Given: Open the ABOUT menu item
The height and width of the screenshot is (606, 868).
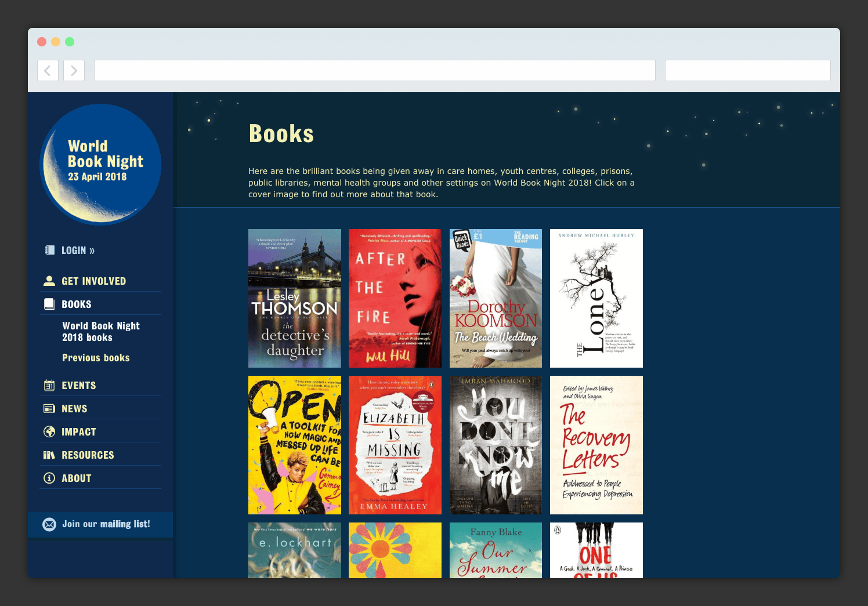Looking at the screenshot, I should tap(77, 478).
